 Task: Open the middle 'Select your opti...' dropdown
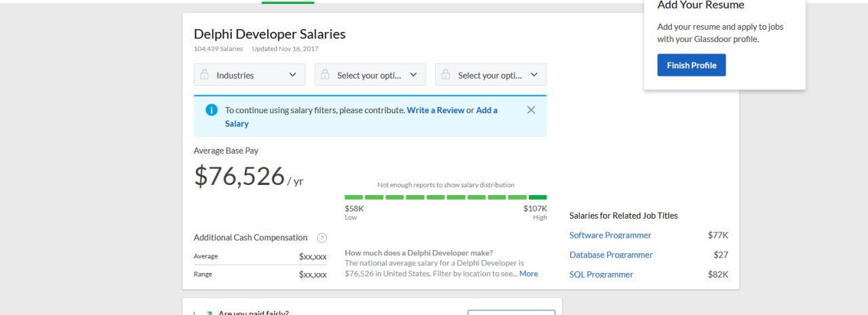[370, 75]
